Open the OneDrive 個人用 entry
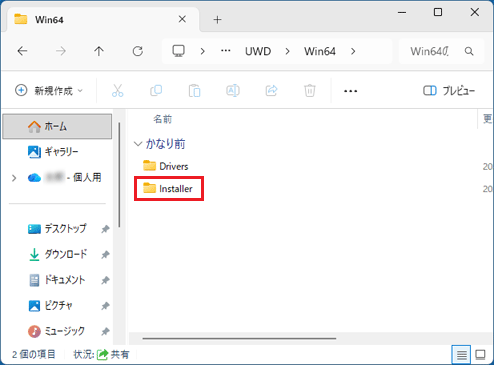The width and height of the screenshot is (494, 365). pos(64,178)
